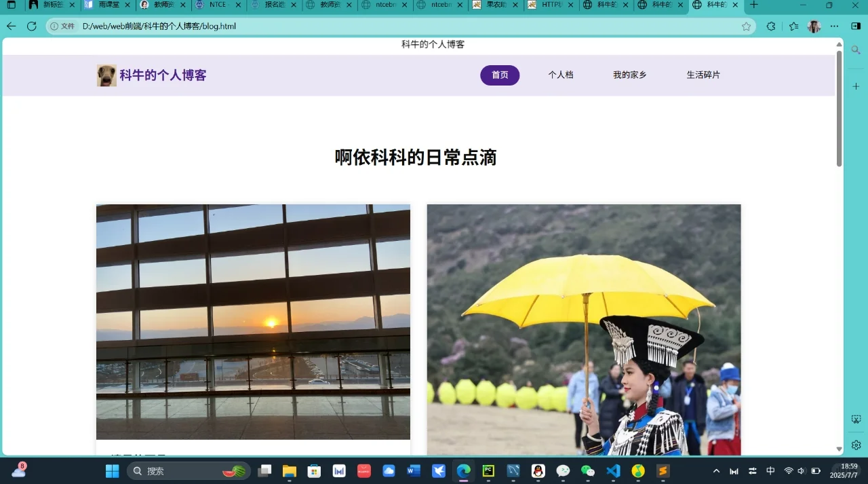Screen dimensions: 868x484
Task: Open the 个人档 navigation link
Action: click(x=561, y=75)
